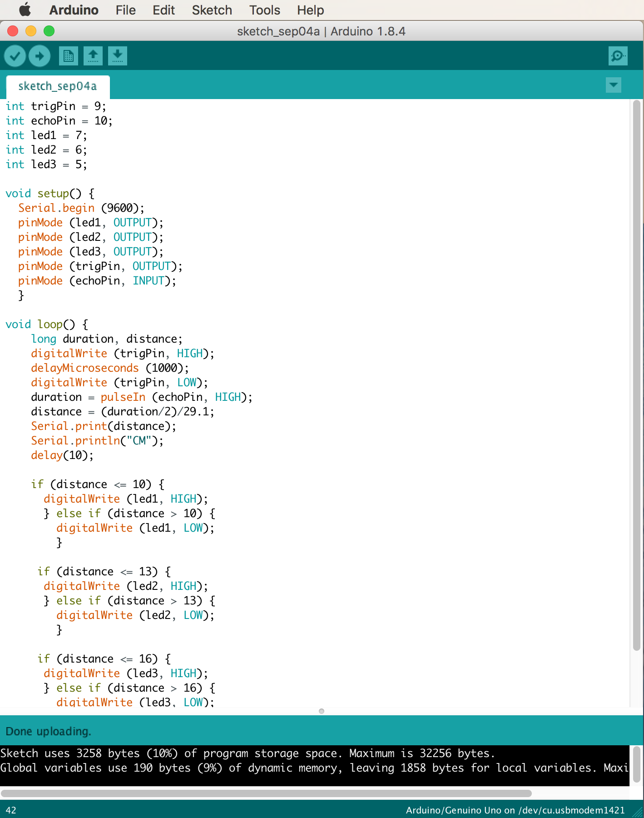The image size is (644, 818).
Task: Click the Verify sketch checkmark icon
Action: pos(15,56)
